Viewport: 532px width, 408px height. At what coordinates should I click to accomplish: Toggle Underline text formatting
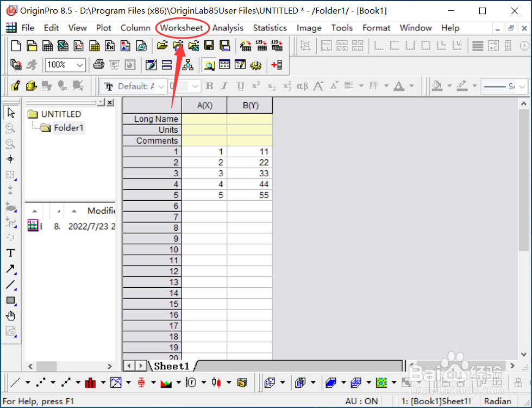tap(241, 86)
